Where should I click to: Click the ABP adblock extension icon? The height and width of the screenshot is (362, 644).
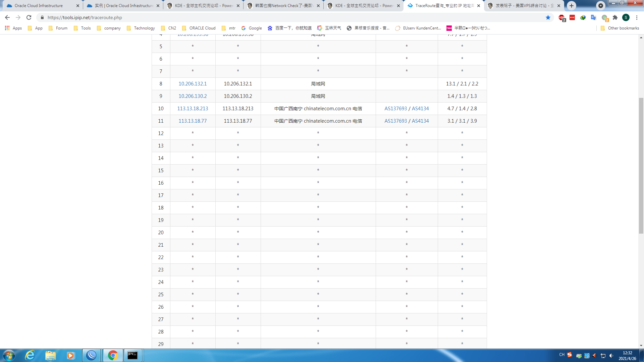tap(561, 17)
